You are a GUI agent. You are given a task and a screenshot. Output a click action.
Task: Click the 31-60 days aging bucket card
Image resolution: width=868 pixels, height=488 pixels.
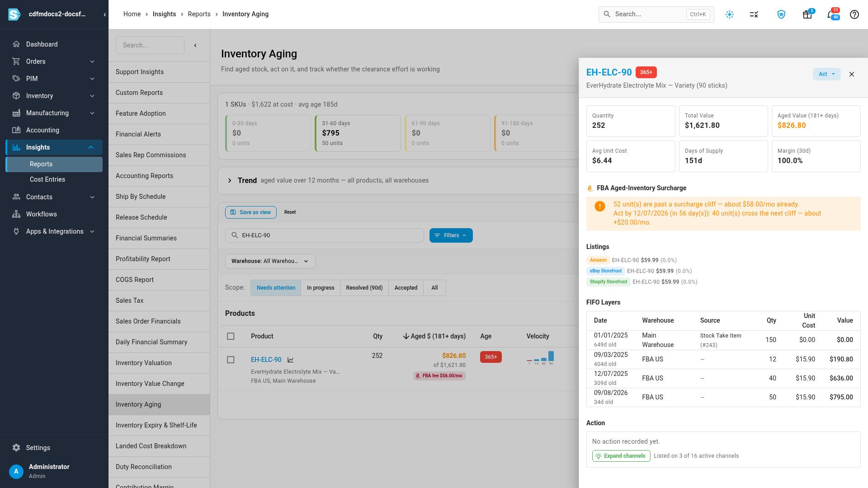pos(358,133)
